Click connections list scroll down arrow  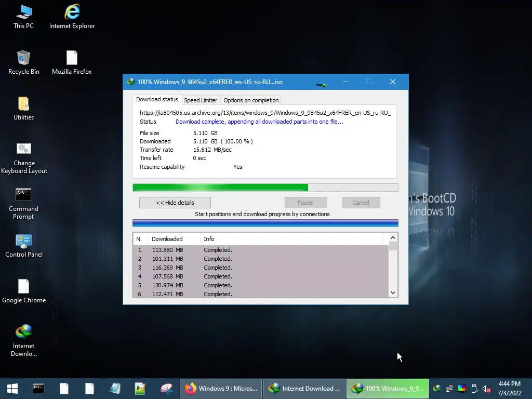click(393, 293)
